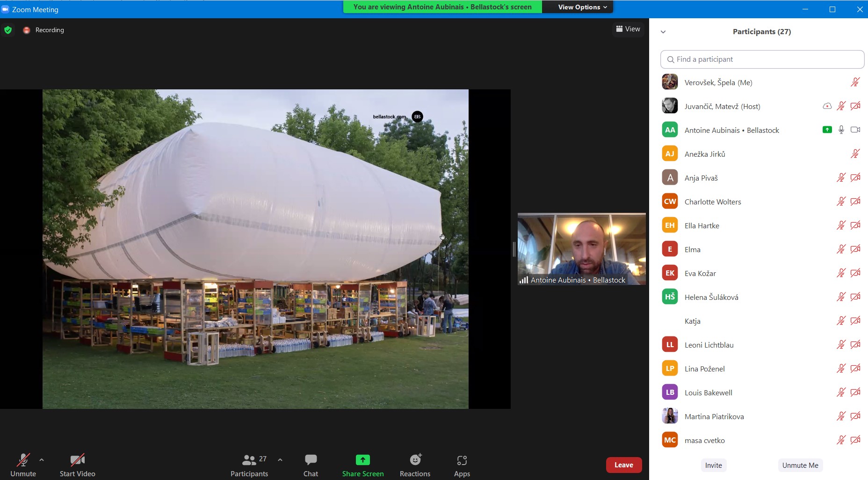Click Leoni Lichtblau's camera-off icon
This screenshot has height=480, width=868.
click(x=855, y=344)
